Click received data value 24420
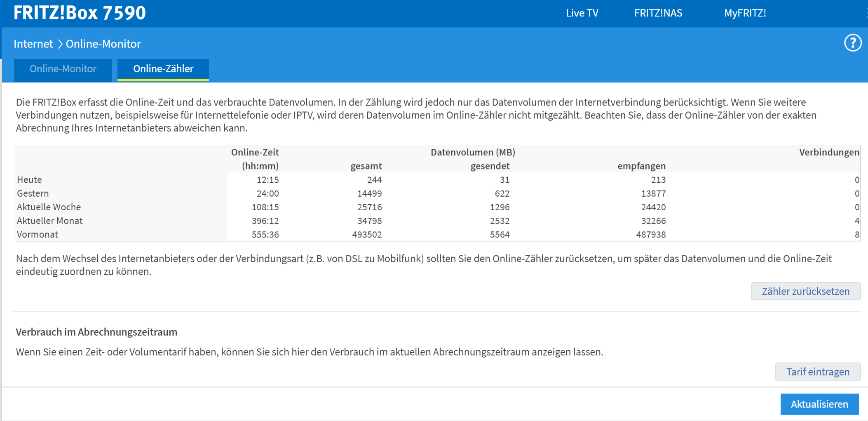This screenshot has width=868, height=421. coord(653,207)
